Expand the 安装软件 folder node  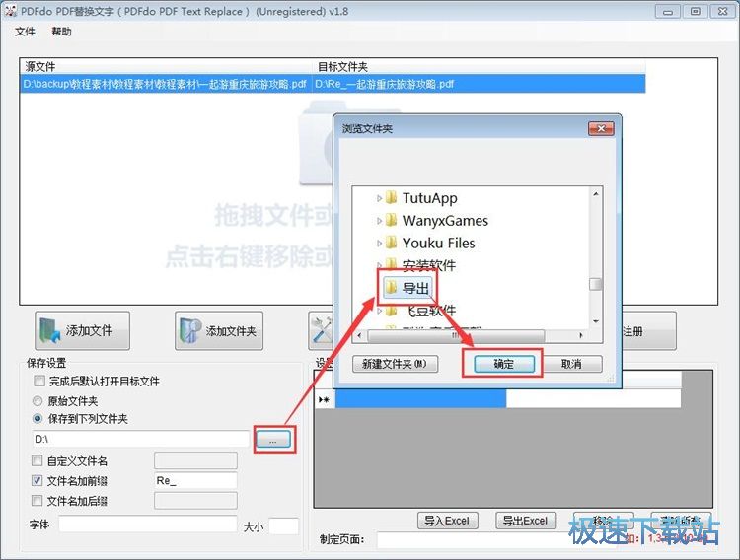(x=379, y=264)
